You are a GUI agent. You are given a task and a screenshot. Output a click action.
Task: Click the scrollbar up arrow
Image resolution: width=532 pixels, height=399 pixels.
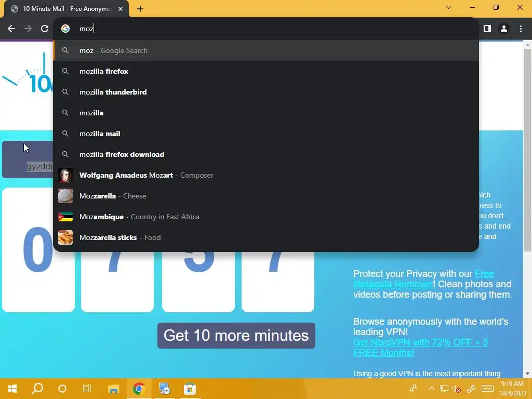527,45
